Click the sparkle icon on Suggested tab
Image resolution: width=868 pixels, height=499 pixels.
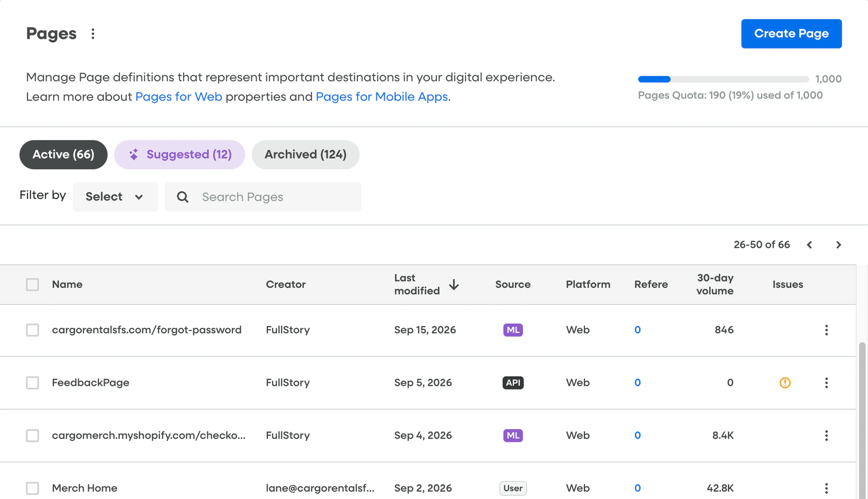133,155
